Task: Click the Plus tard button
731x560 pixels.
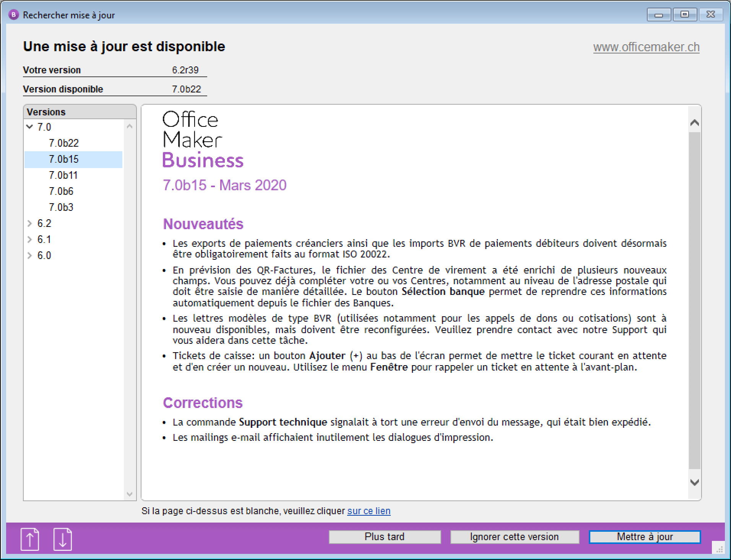Action: (x=385, y=537)
